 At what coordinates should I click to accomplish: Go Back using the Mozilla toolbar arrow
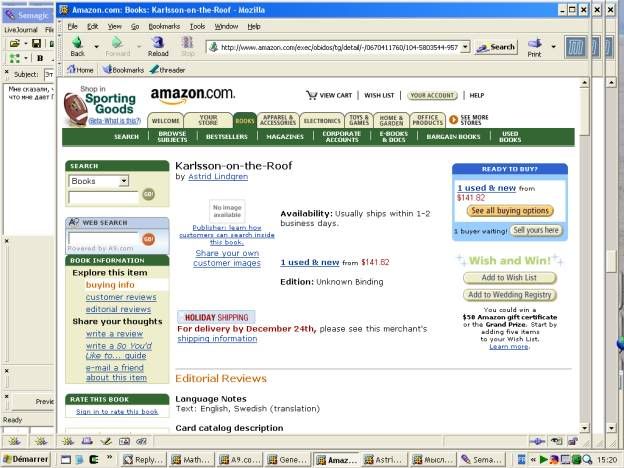[78, 46]
